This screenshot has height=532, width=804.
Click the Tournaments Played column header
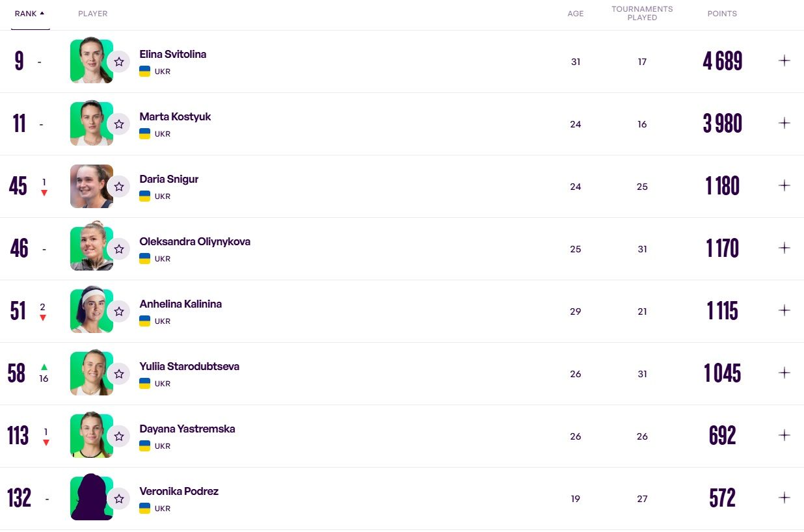point(642,13)
